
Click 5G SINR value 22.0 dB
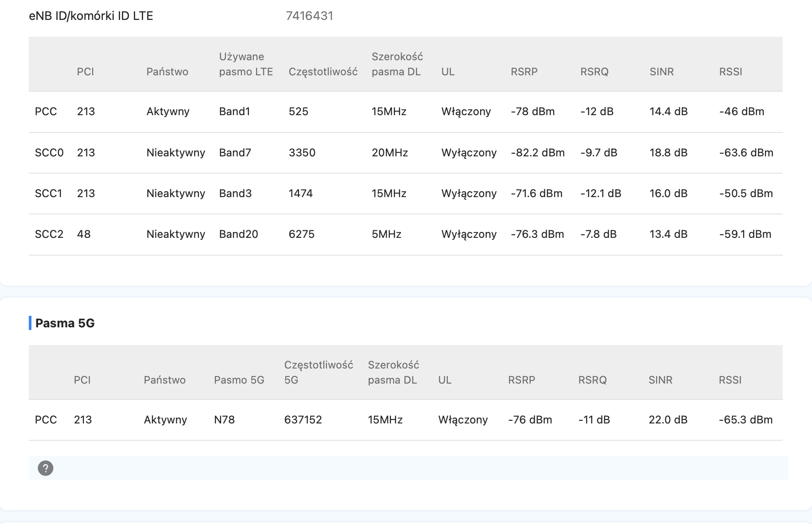(668, 420)
